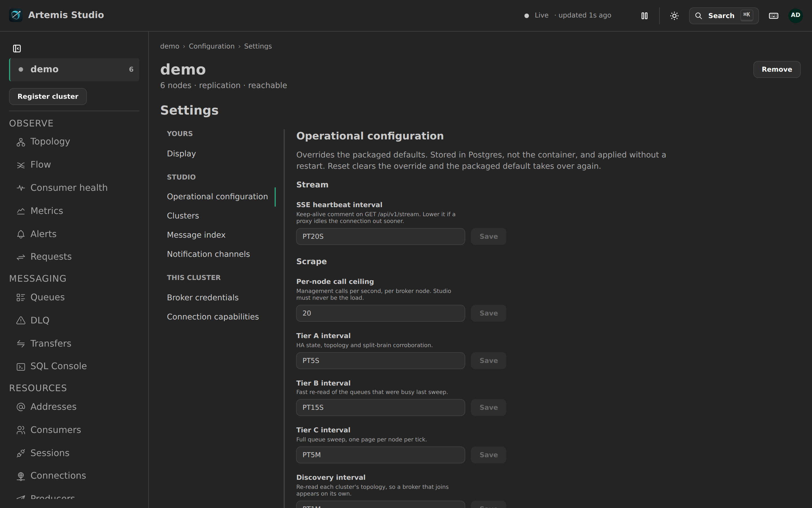This screenshot has height=508, width=812.
Task: Click the Live status indicator
Action: coord(536,16)
